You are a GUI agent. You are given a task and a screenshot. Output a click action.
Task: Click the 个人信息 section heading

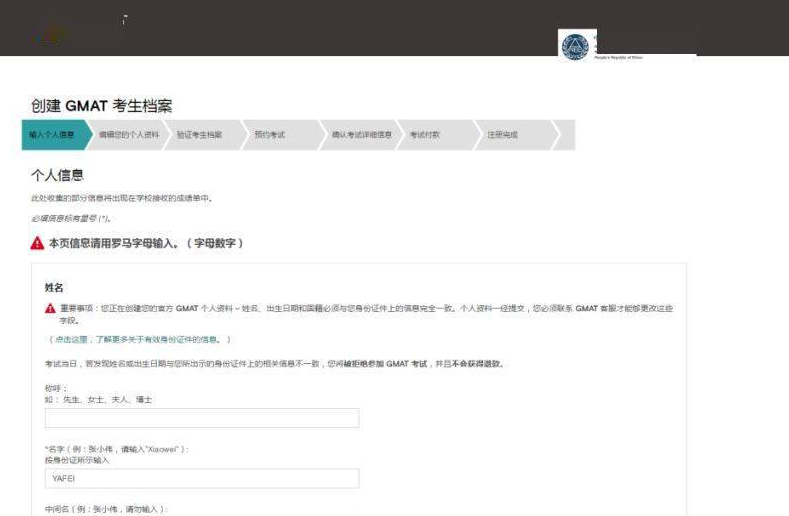57,175
